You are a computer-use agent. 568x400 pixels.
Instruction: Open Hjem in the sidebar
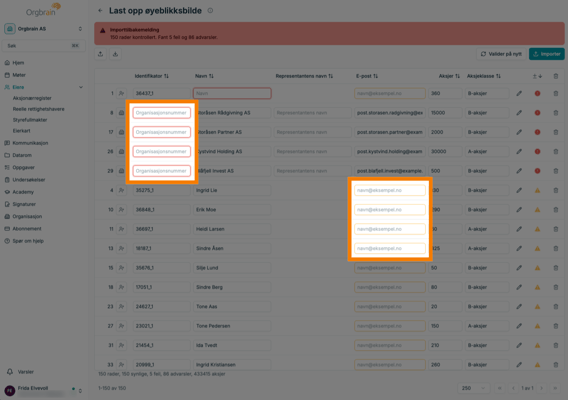(x=18, y=63)
